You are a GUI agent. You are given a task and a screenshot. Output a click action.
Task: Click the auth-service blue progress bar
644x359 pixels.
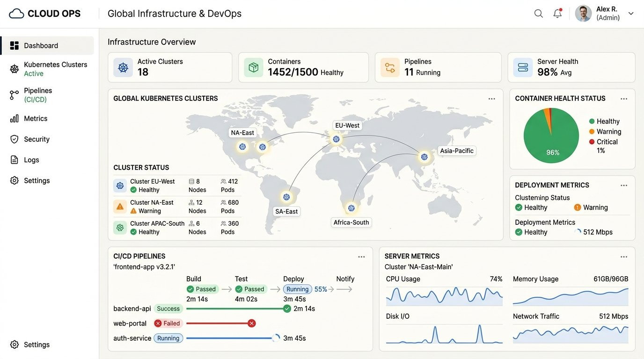point(229,338)
